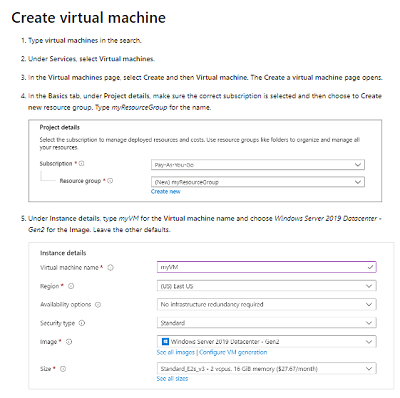The width and height of the screenshot is (400, 398).
Task: Click the Instance details heading
Action: [x=63, y=253]
